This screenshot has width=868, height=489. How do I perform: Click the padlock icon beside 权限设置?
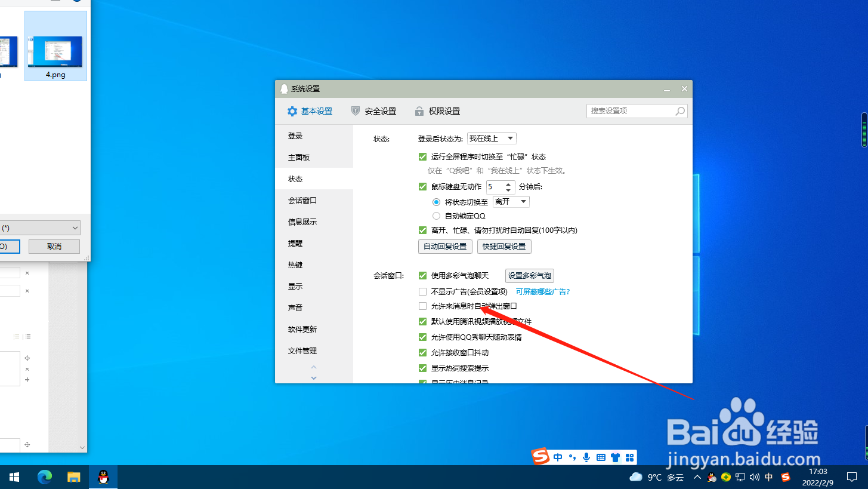418,111
